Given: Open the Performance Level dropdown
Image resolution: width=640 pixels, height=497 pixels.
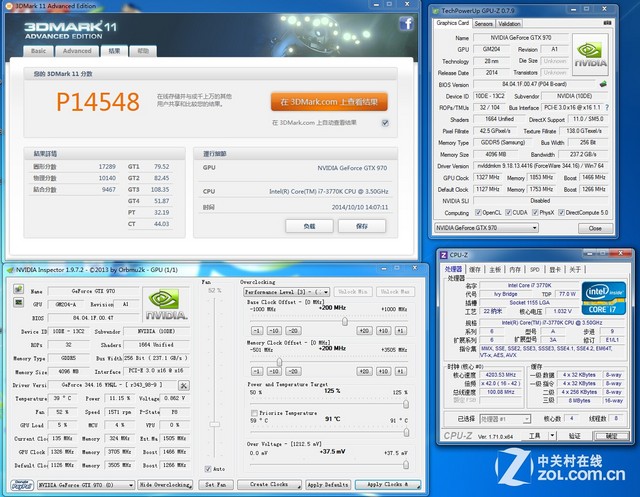Looking at the screenshot, I should pos(287,292).
